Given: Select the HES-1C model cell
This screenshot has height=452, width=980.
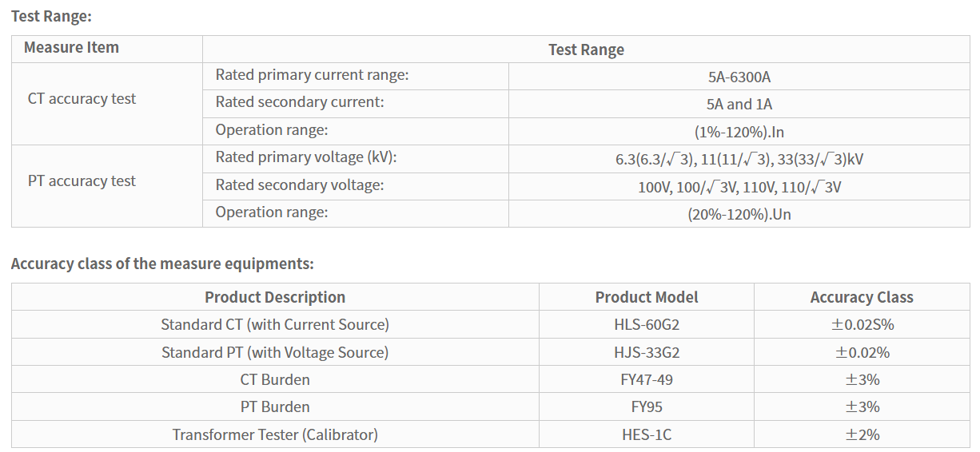Looking at the screenshot, I should pyautogui.click(x=647, y=434).
